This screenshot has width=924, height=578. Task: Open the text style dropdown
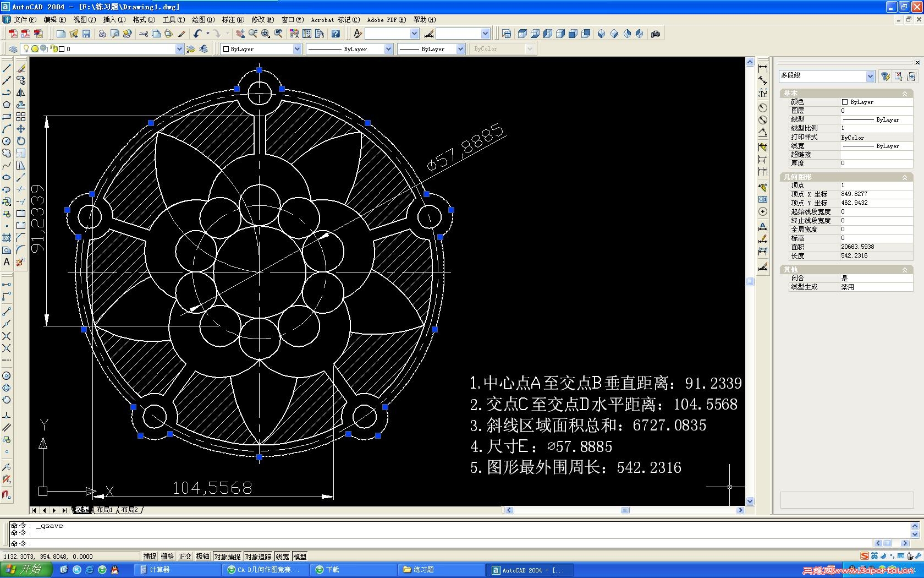pyautogui.click(x=414, y=34)
